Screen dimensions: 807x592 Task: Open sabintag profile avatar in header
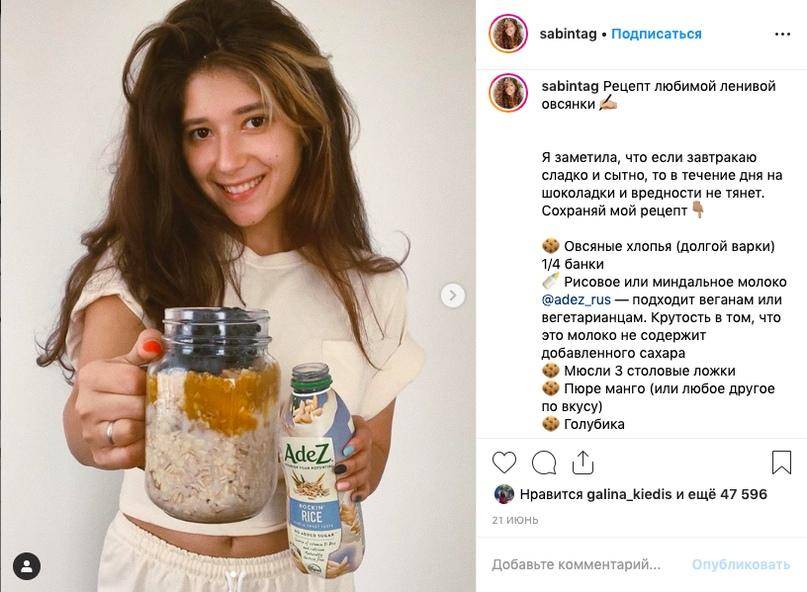click(508, 34)
